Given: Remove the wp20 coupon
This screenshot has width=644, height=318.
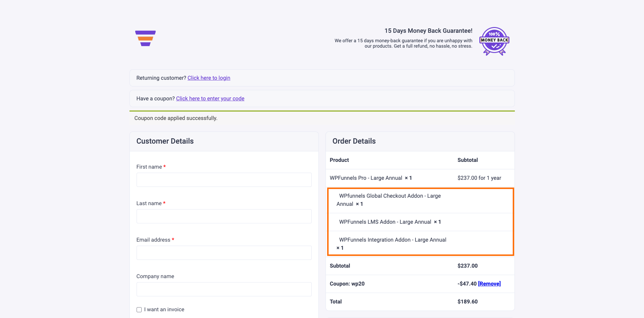Looking at the screenshot, I should point(489,284).
